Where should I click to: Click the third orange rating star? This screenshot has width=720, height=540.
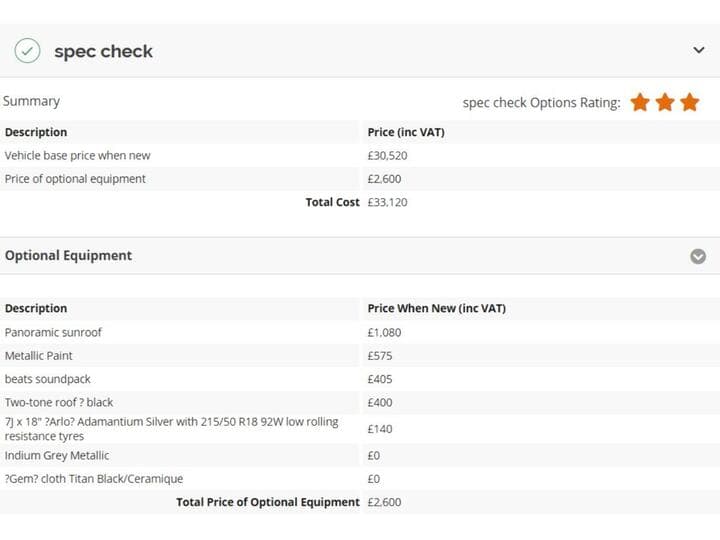pos(690,102)
